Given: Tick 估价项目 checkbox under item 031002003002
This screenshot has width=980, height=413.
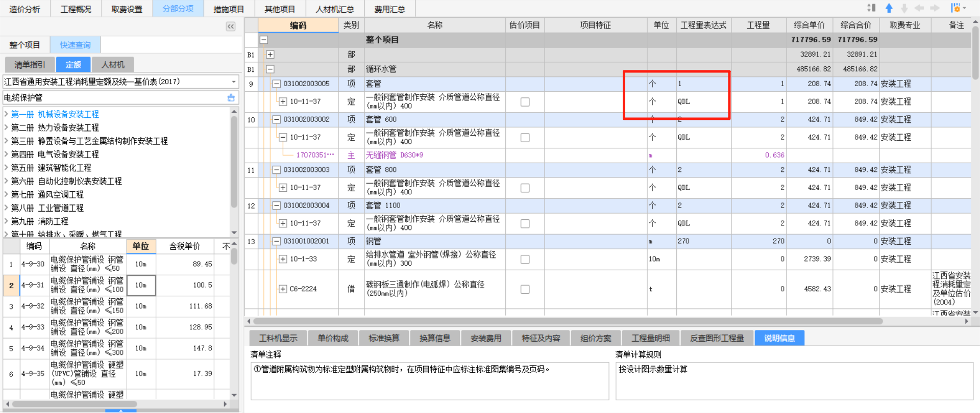Looking at the screenshot, I should [525, 138].
